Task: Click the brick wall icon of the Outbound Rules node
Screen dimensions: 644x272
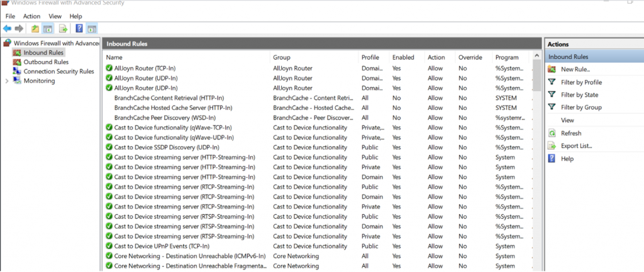Action: click(x=17, y=62)
